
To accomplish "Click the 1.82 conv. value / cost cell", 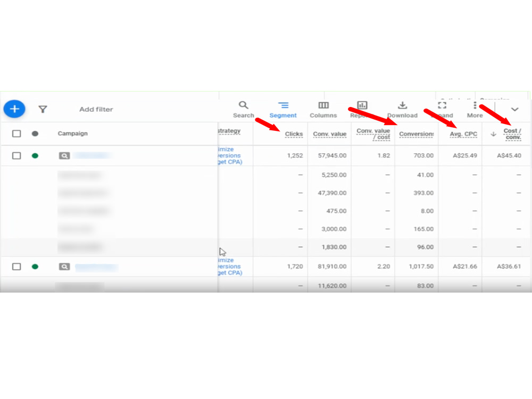I will 384,155.
